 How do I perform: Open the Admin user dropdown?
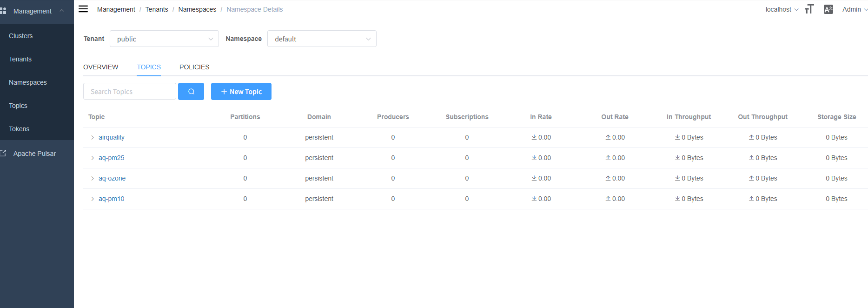tap(855, 9)
